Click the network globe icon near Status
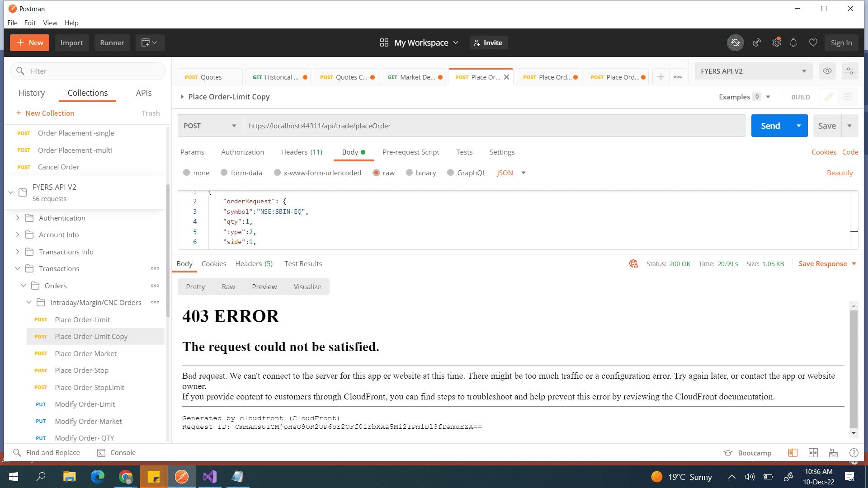 (x=633, y=263)
